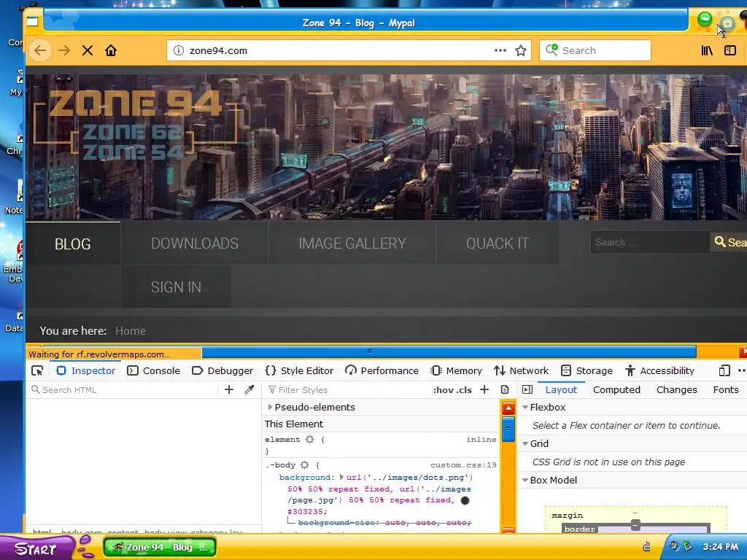747x560 pixels.
Task: Select element highlighter next to .-body
Action: click(x=304, y=464)
